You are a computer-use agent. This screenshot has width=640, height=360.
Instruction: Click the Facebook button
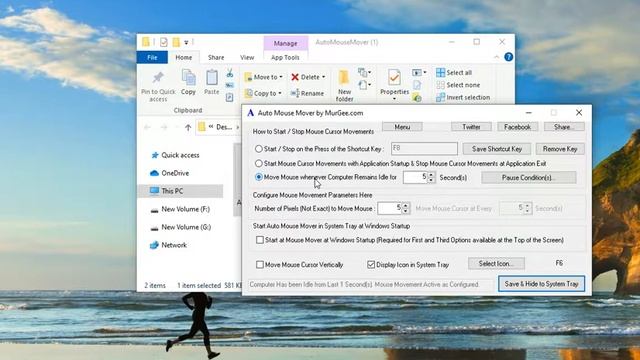click(518, 127)
